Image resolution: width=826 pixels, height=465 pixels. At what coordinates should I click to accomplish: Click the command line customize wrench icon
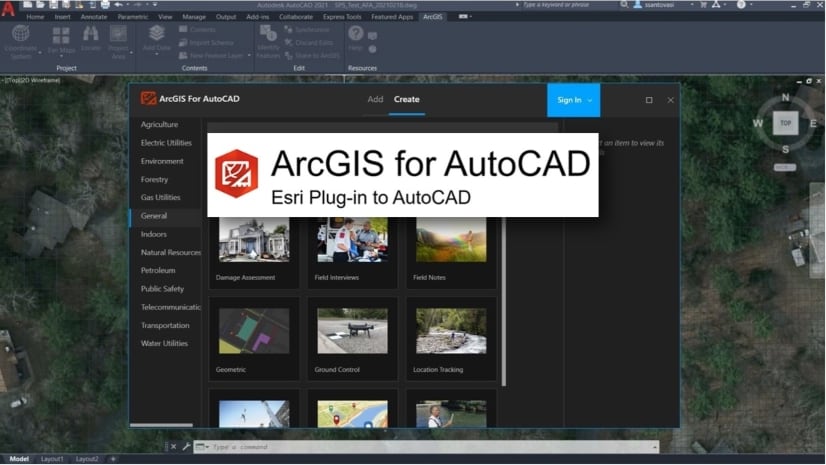point(186,447)
